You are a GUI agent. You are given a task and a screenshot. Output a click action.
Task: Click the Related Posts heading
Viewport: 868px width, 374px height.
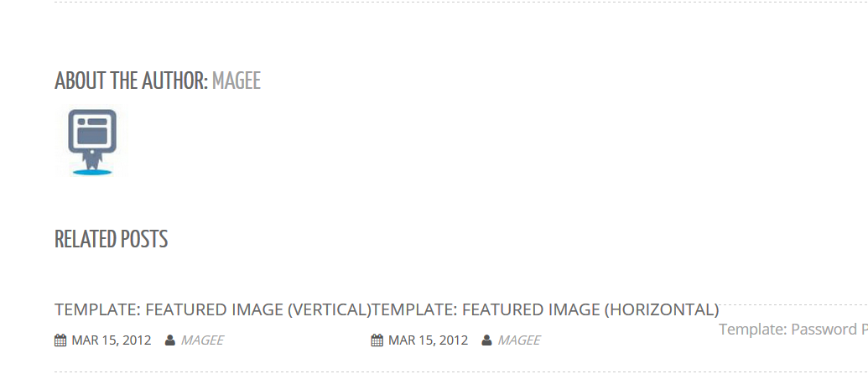(x=112, y=240)
